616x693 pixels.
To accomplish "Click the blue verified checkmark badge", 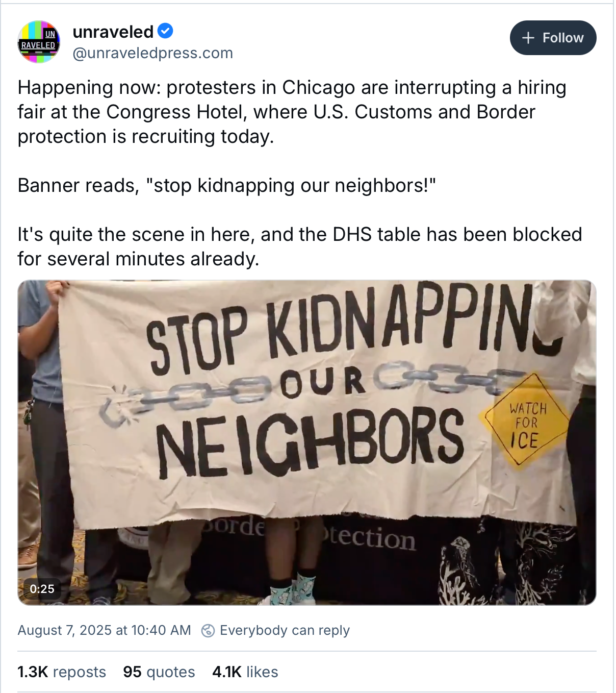I will (x=165, y=31).
